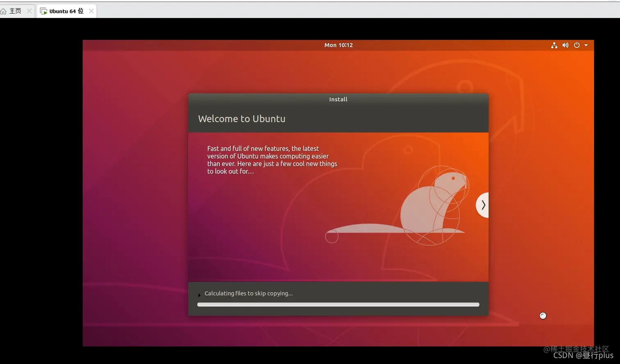Open the power icon in top bar
Viewport: 620px width, 364px height.
[577, 45]
